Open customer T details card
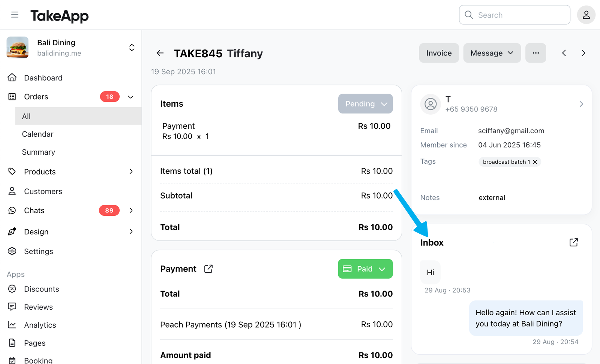 tap(502, 104)
